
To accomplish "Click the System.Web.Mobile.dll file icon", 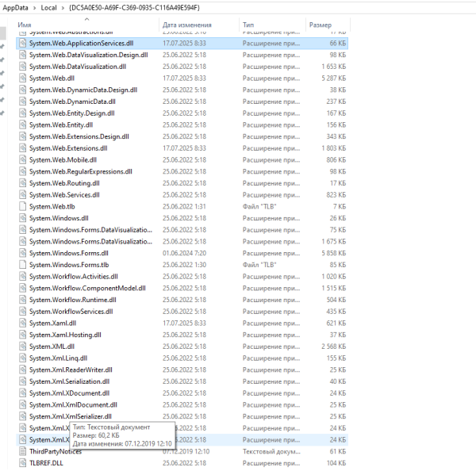I will click(22, 159).
